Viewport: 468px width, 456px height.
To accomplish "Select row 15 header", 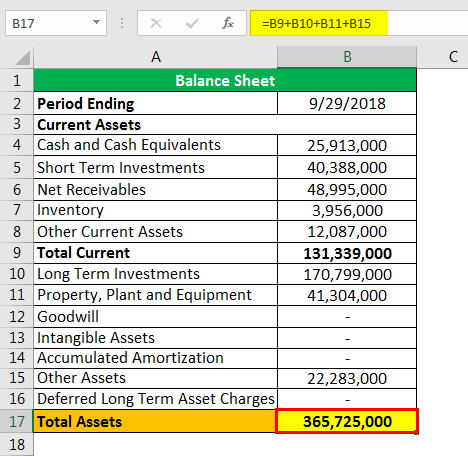I will (x=17, y=378).
